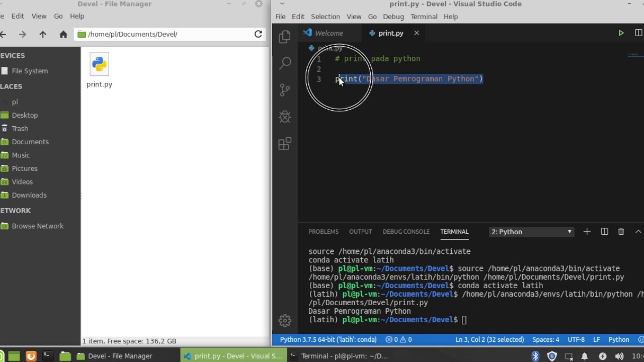Open VS Code Go menu
This screenshot has height=362, width=644.
(372, 17)
